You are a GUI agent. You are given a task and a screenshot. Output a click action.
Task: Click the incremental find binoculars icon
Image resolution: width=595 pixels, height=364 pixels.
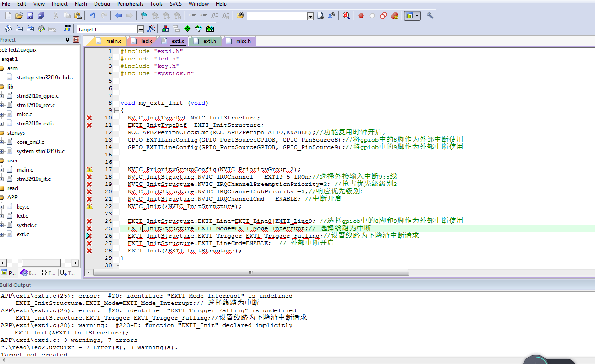coord(332,16)
